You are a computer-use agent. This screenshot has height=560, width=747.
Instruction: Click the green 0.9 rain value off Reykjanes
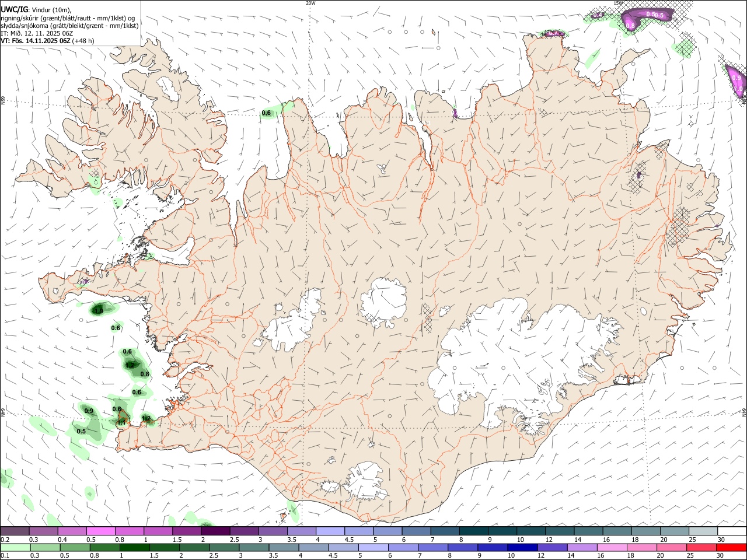click(89, 411)
